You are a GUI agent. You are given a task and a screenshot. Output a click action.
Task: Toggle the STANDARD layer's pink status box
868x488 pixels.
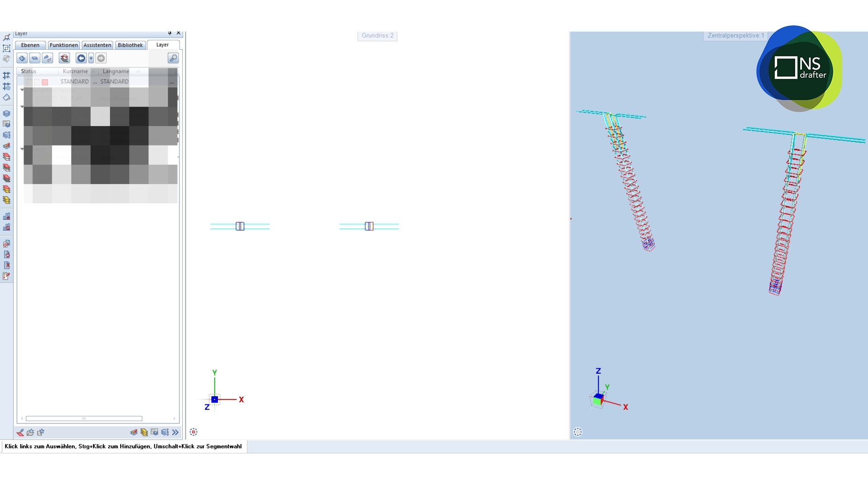(45, 82)
